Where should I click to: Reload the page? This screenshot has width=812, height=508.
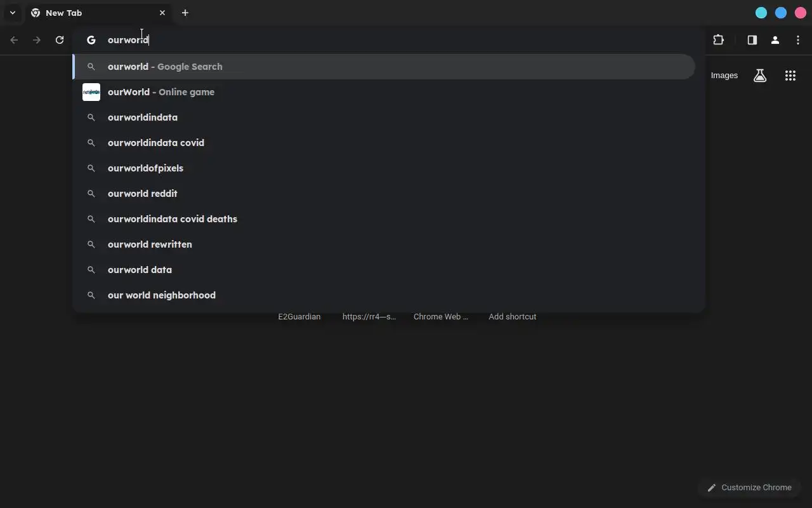[60, 40]
